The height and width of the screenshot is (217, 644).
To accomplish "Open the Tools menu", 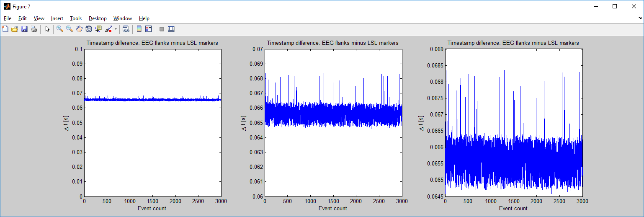I will [x=76, y=18].
